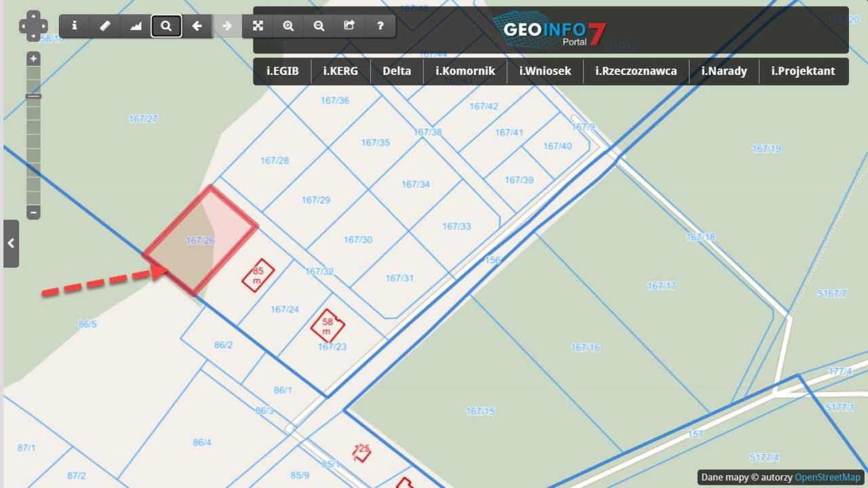Click parcel label 167/30
Image resolution: width=868 pixels, height=488 pixels.
[358, 239]
